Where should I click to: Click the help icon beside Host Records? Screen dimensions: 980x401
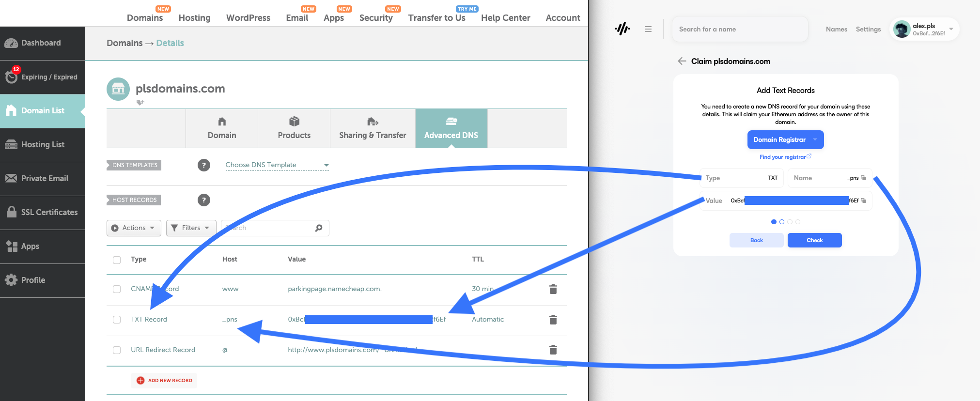click(203, 200)
